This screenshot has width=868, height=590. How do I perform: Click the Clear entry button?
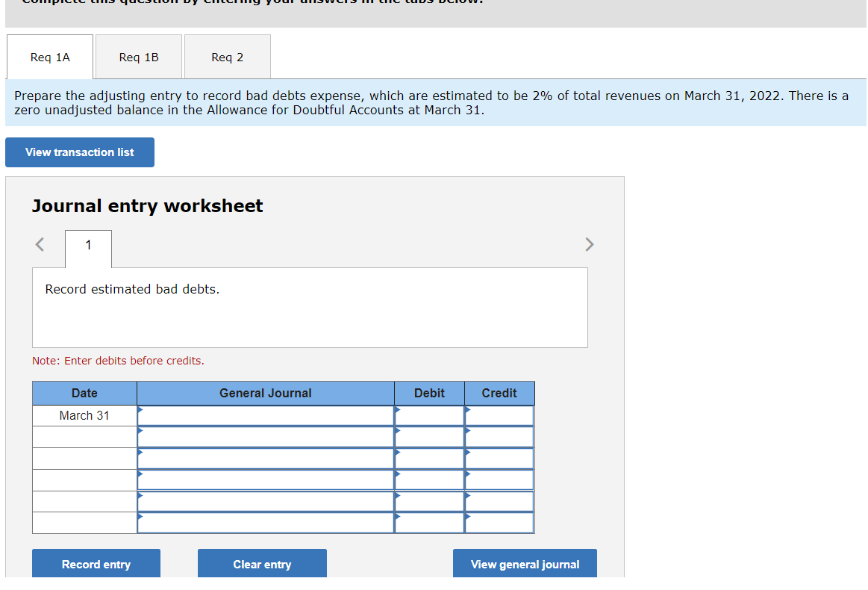tap(263, 563)
